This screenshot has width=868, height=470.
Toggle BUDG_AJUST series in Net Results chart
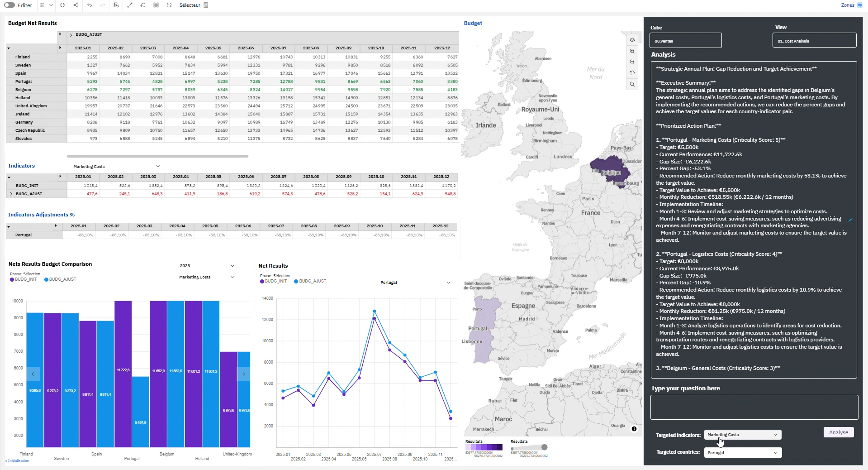pos(310,281)
